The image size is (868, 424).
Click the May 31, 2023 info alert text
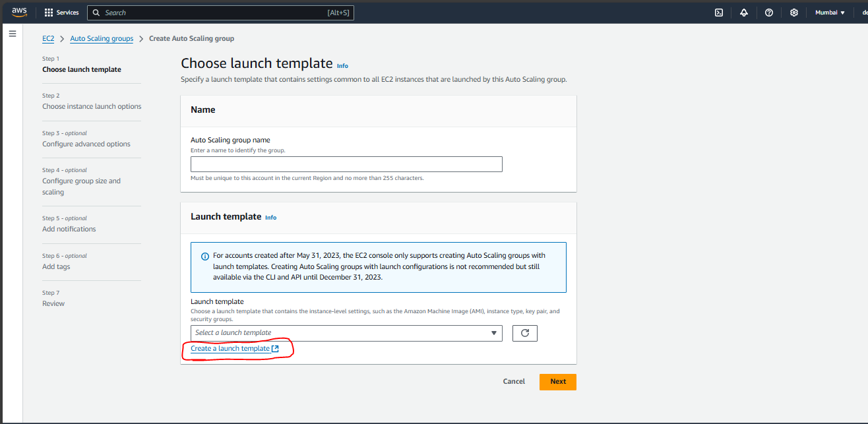point(379,266)
